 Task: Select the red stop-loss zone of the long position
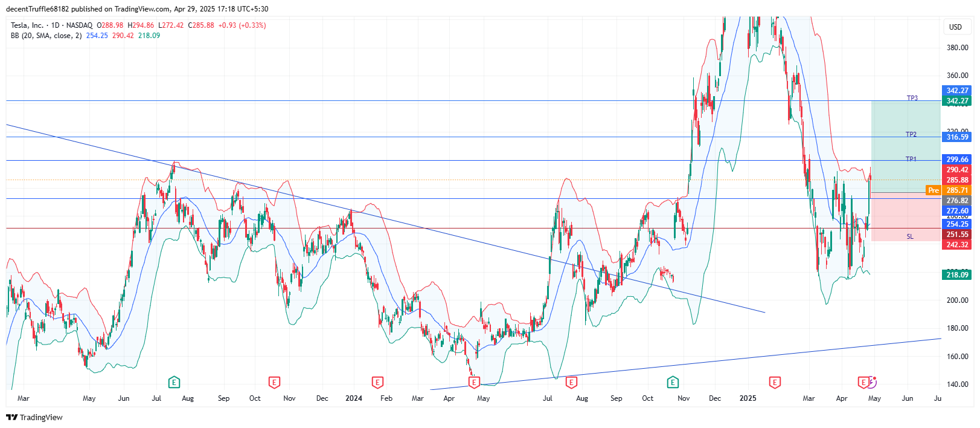905,216
